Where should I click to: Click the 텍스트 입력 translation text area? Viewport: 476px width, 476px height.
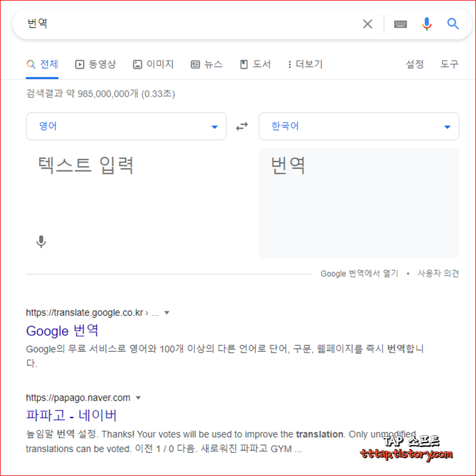pos(126,188)
